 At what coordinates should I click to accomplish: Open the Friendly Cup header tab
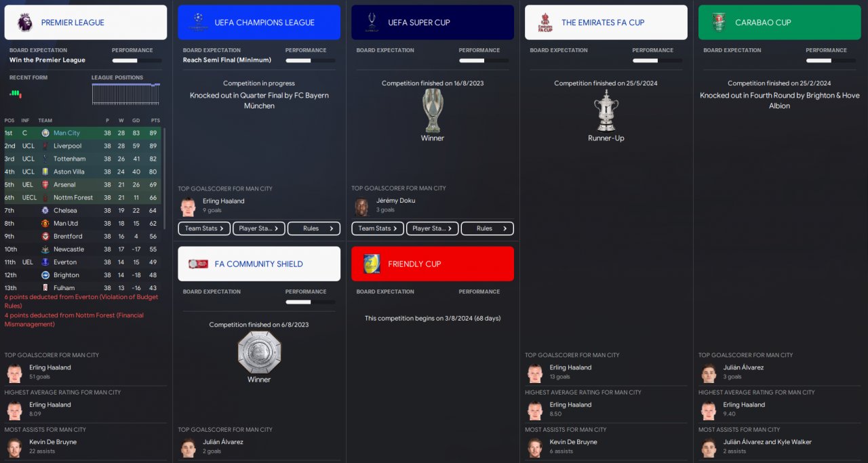(x=433, y=264)
